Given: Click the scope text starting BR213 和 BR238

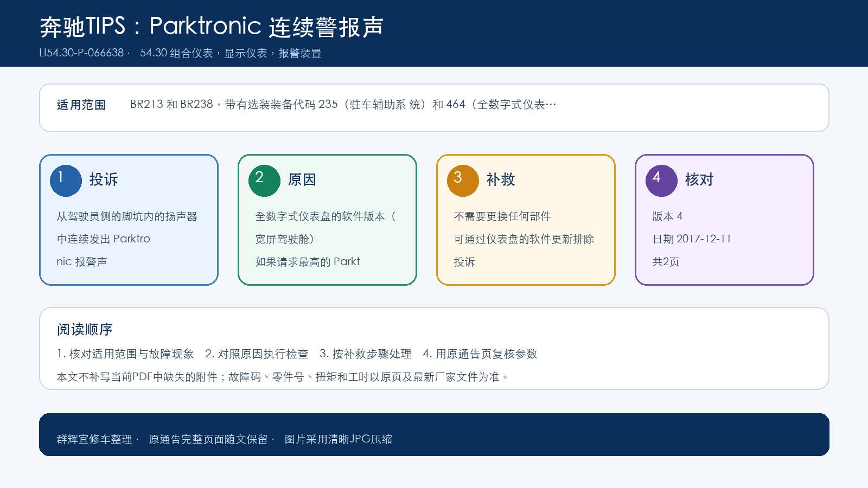Looking at the screenshot, I should click(343, 105).
